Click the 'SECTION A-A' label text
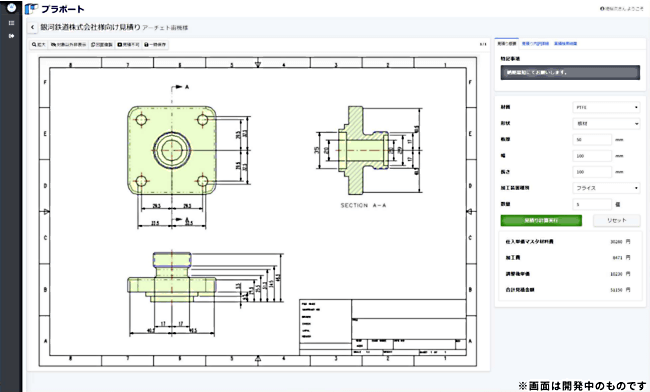 click(x=364, y=206)
